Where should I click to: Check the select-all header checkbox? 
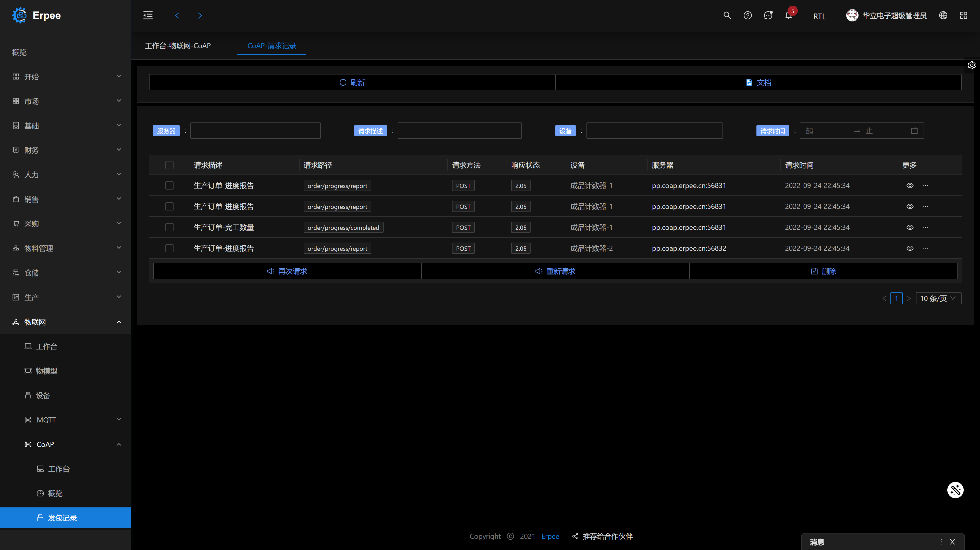[x=169, y=165]
